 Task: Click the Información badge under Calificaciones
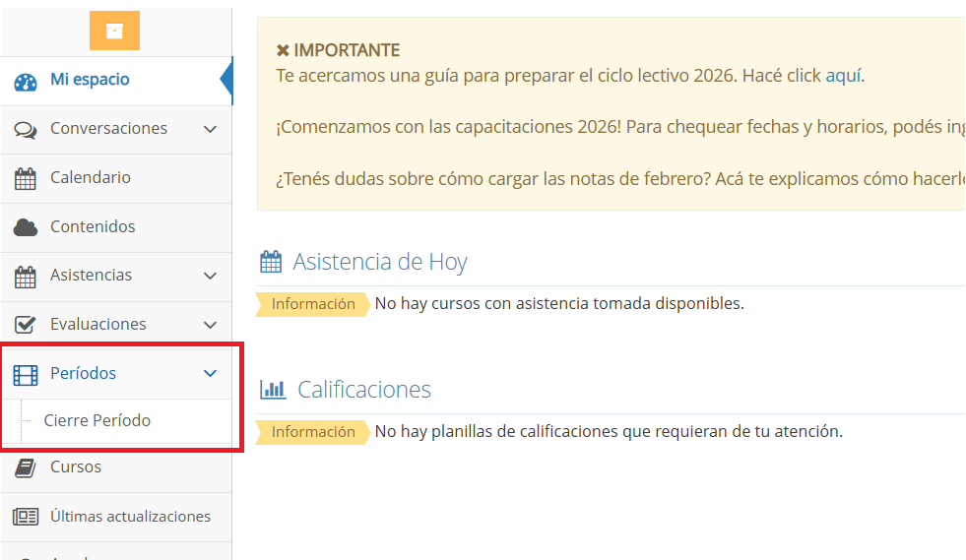[x=313, y=432]
